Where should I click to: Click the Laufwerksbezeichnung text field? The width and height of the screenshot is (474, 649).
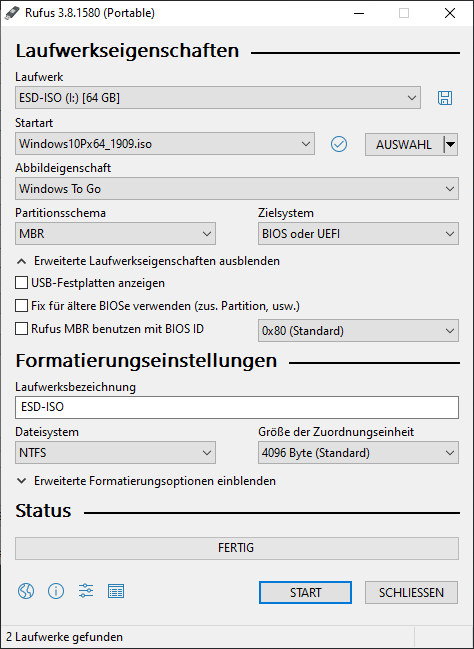(x=237, y=407)
